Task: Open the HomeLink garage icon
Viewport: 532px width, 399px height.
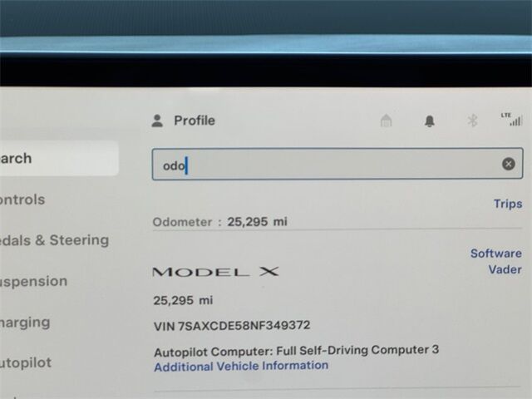Action: (386, 121)
